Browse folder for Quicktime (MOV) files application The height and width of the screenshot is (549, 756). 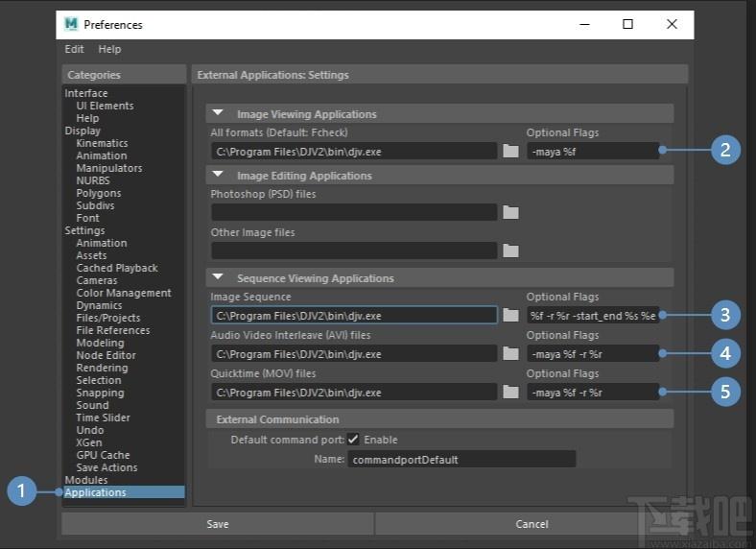pos(510,392)
